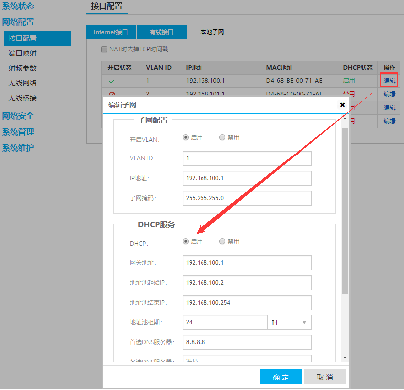Viewport: 404px width, 390px height.
Task: Open 系统管理 in the sidebar
Action: [18, 132]
